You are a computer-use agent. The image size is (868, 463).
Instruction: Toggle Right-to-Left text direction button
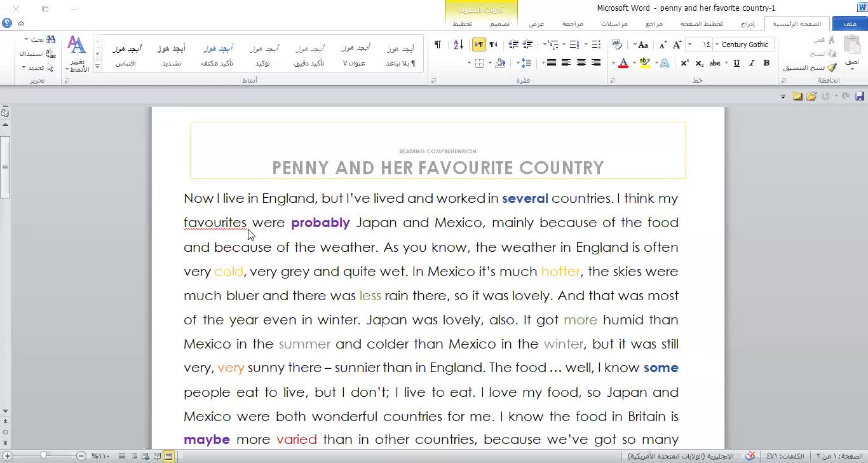coord(493,45)
